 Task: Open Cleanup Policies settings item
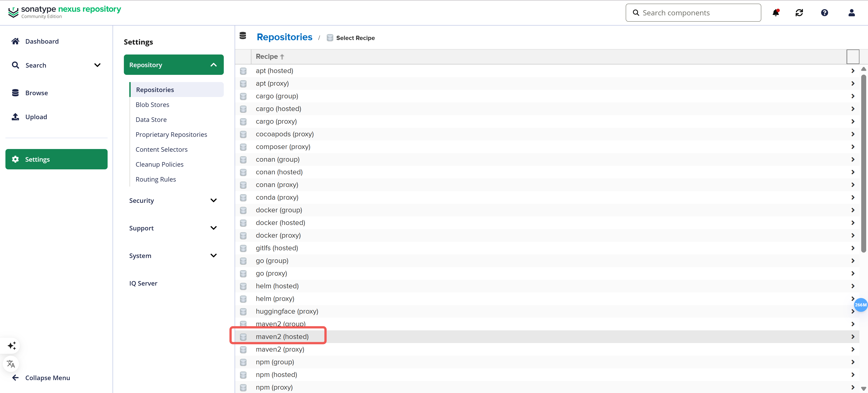(x=159, y=164)
